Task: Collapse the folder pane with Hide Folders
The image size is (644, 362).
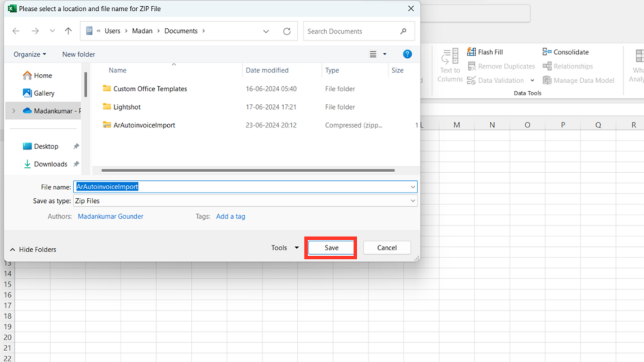Action: click(33, 250)
